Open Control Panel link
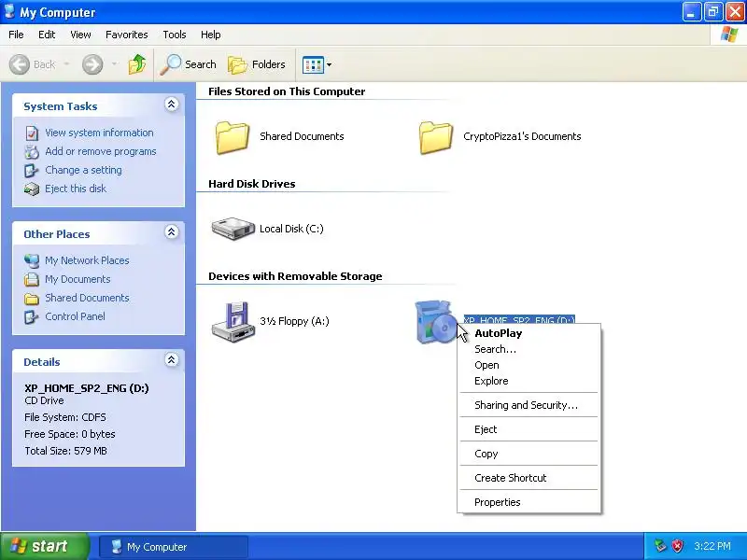Image resolution: width=747 pixels, height=560 pixels. [76, 316]
